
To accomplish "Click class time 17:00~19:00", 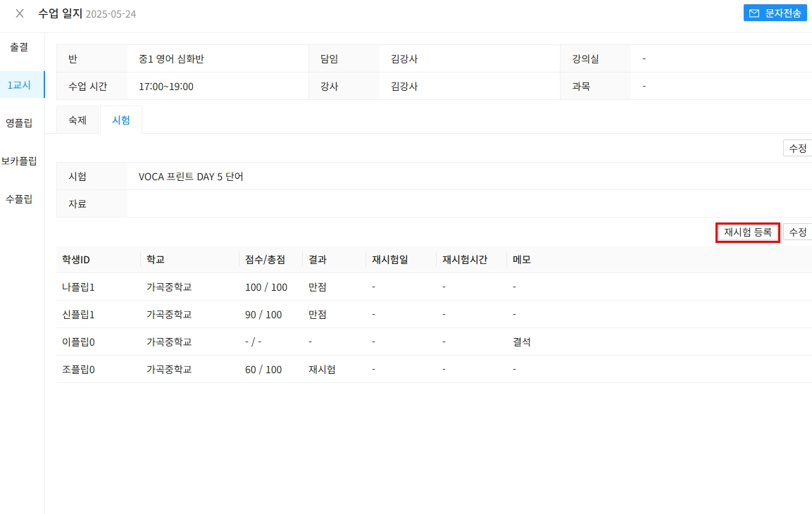I will (166, 87).
